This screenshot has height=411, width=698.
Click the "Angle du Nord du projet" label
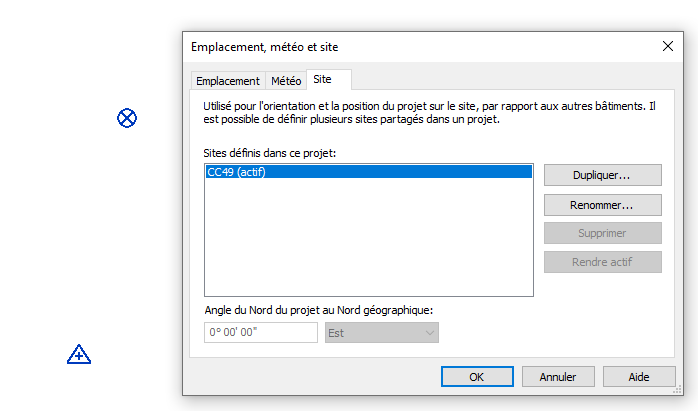coord(317,310)
